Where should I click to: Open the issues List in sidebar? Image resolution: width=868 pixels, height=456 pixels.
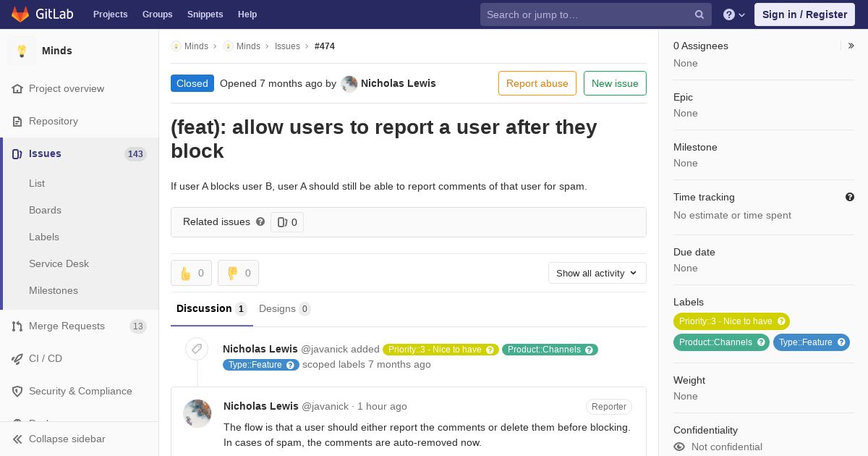coord(37,183)
